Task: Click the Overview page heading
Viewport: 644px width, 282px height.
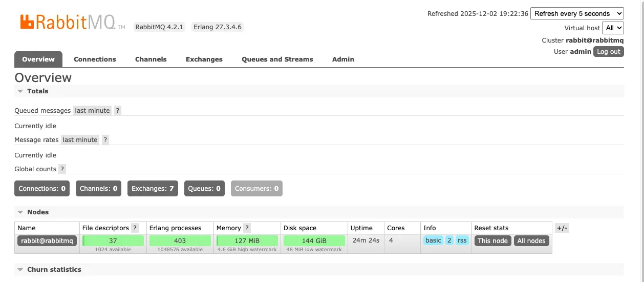Action: 43,77
